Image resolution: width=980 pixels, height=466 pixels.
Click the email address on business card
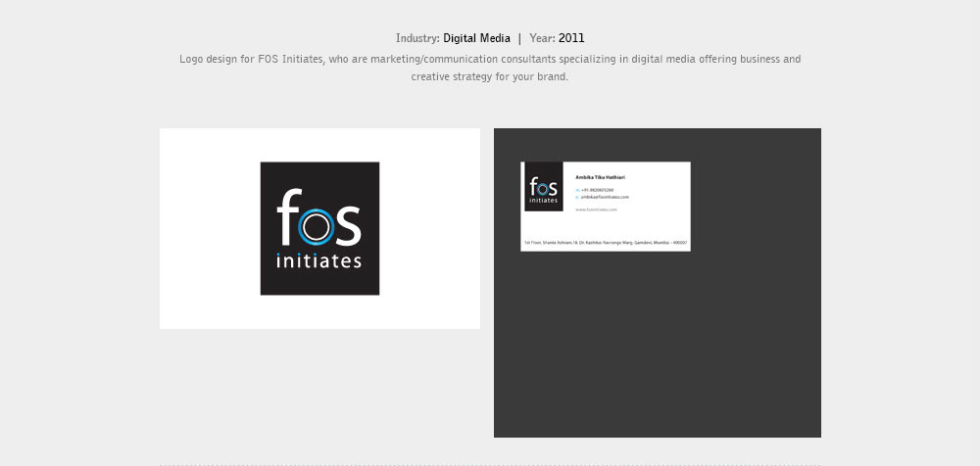tap(605, 197)
